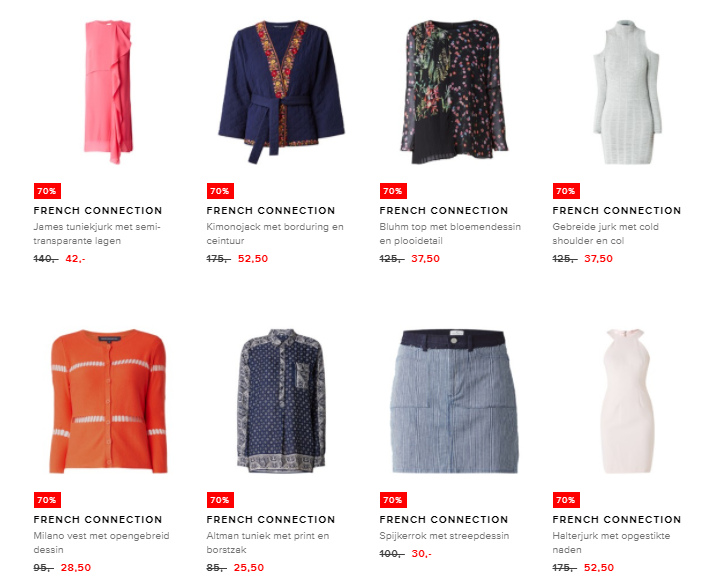Select the orange Milano vest picture

[x=108, y=401]
